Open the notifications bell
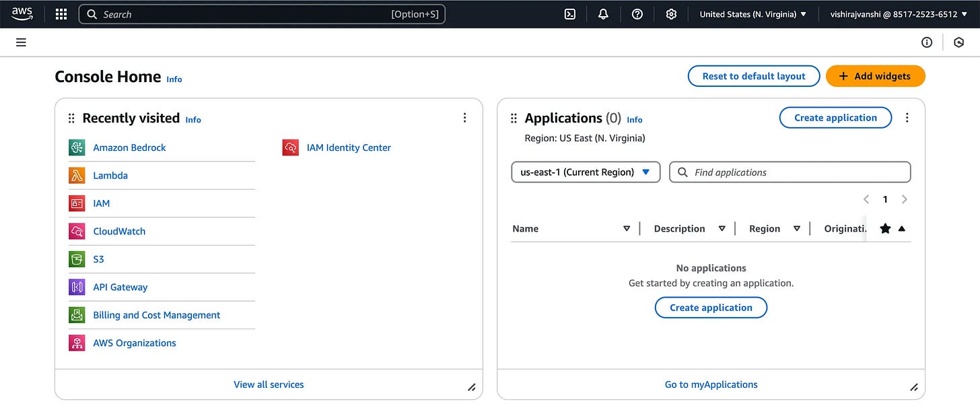 [603, 14]
